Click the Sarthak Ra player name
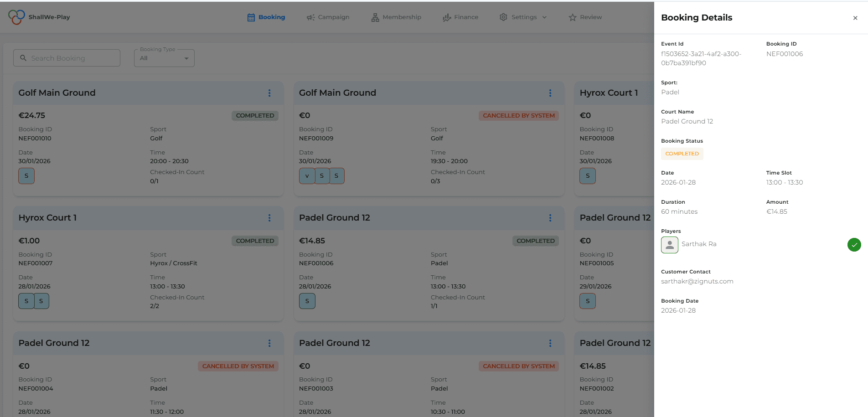The image size is (868, 417). (699, 244)
